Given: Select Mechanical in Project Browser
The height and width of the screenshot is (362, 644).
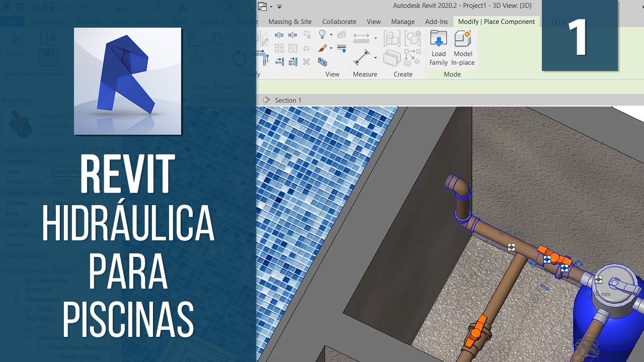Looking at the screenshot, I should click(43, 299).
